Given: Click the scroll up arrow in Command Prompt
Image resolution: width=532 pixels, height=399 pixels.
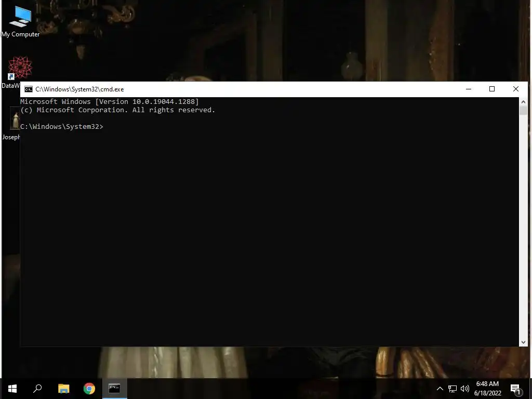Looking at the screenshot, I should coord(523,101).
